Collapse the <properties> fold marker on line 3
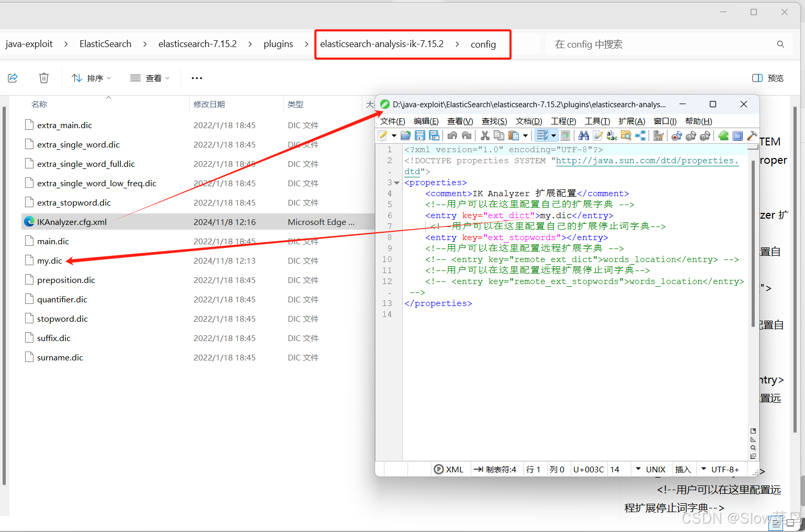The image size is (805, 532). [396, 183]
